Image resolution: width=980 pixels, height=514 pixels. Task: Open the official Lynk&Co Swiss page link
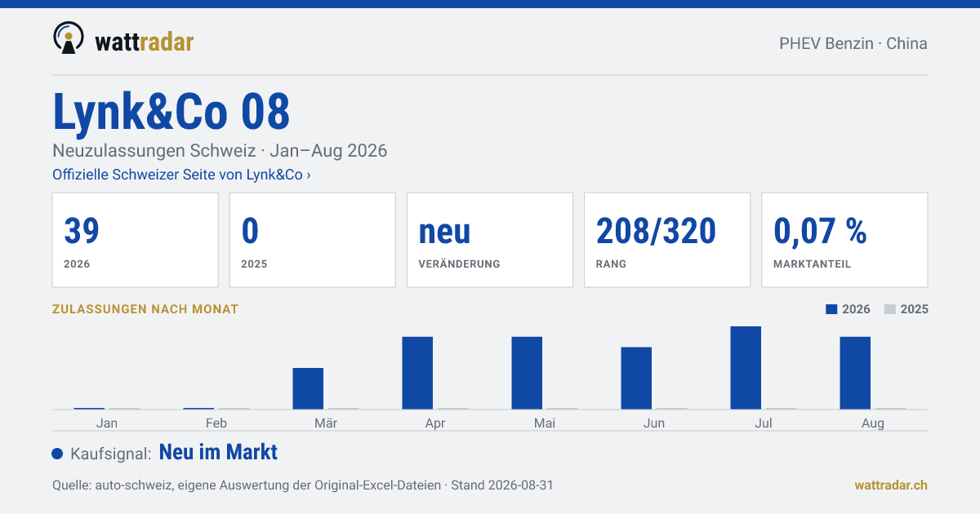coord(181,175)
